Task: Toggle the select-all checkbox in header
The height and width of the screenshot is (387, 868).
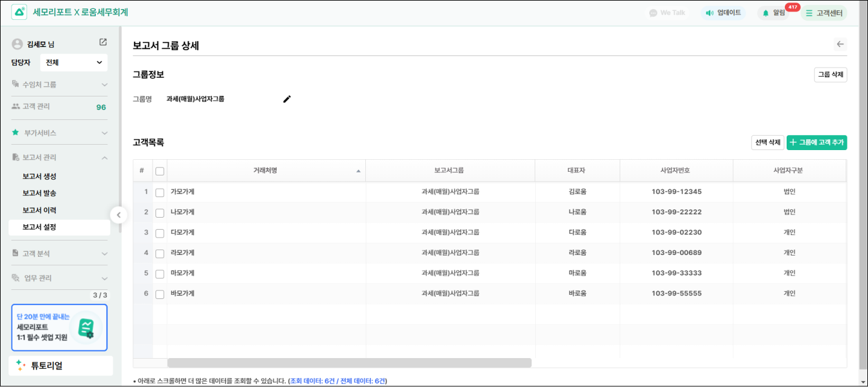Action: pos(160,171)
